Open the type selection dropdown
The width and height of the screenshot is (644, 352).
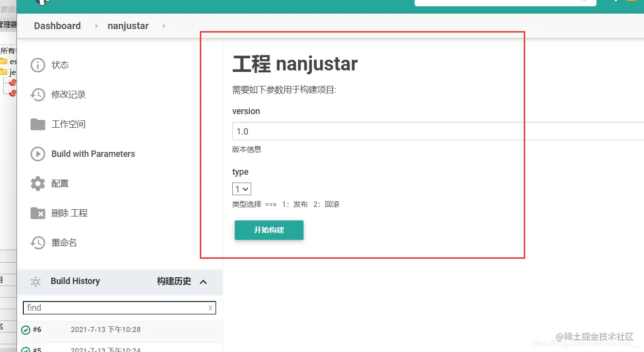241,189
